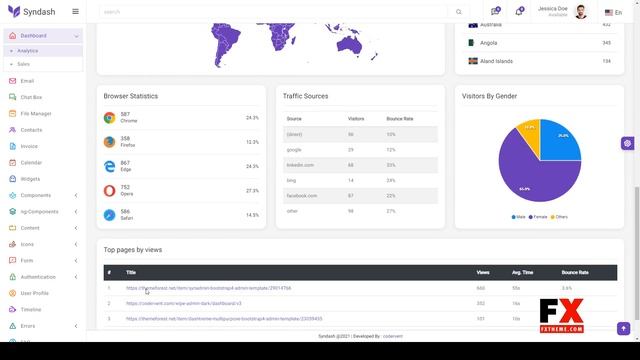
Task: Expand the Form submenu arrow
Action: [76, 261]
